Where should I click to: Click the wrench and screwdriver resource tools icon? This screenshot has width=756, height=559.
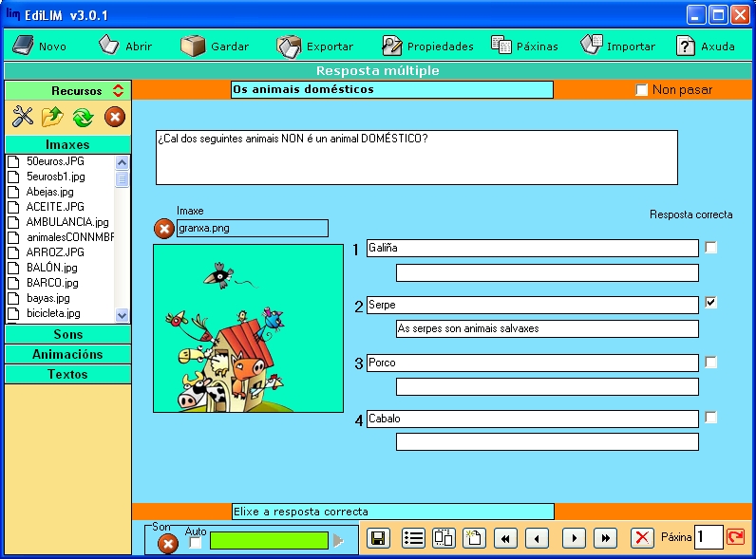22,117
